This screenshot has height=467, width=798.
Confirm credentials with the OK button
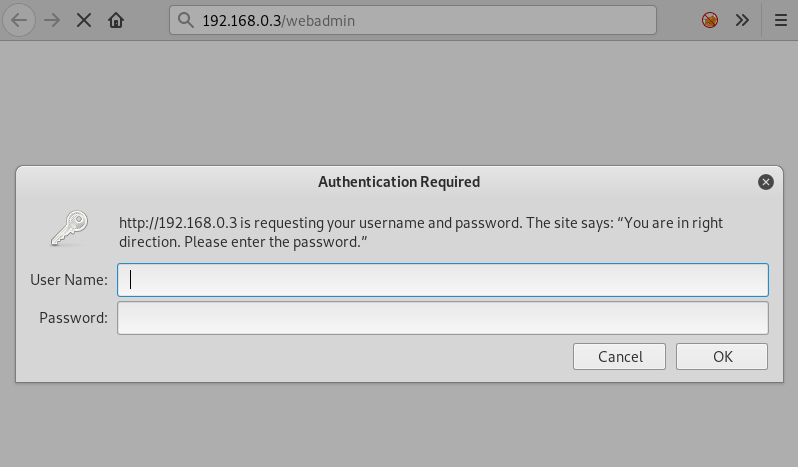(x=722, y=357)
